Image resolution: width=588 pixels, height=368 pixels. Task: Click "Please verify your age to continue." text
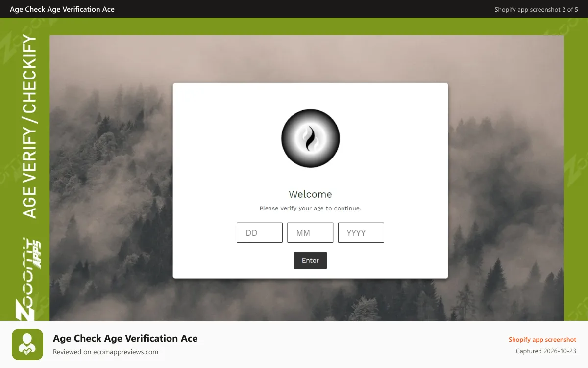pyautogui.click(x=310, y=208)
